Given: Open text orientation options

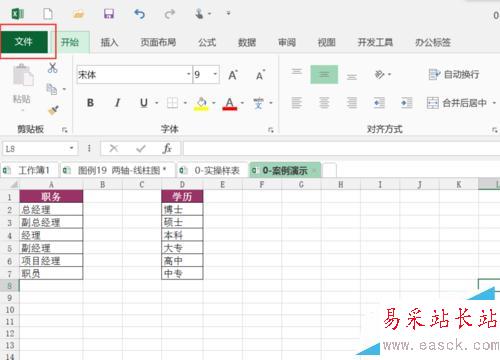Looking at the screenshot, I should click(x=382, y=74).
